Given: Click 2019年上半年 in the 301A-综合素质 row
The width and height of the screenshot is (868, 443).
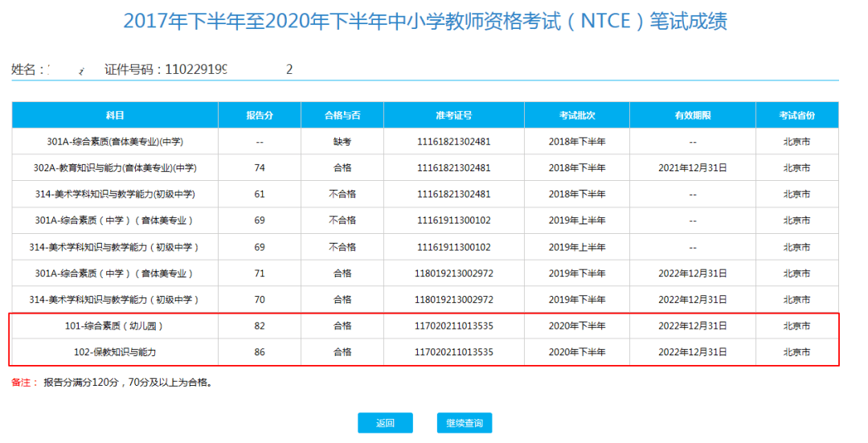Looking at the screenshot, I should coord(577,220).
